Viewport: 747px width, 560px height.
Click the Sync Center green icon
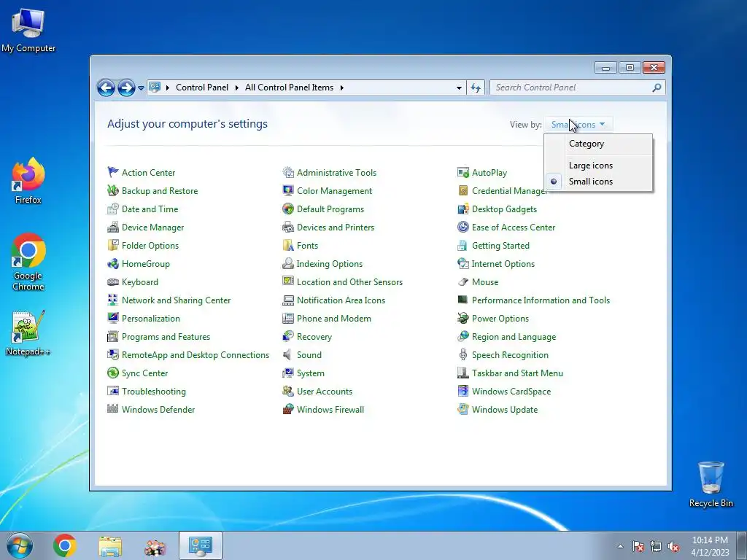click(x=113, y=373)
